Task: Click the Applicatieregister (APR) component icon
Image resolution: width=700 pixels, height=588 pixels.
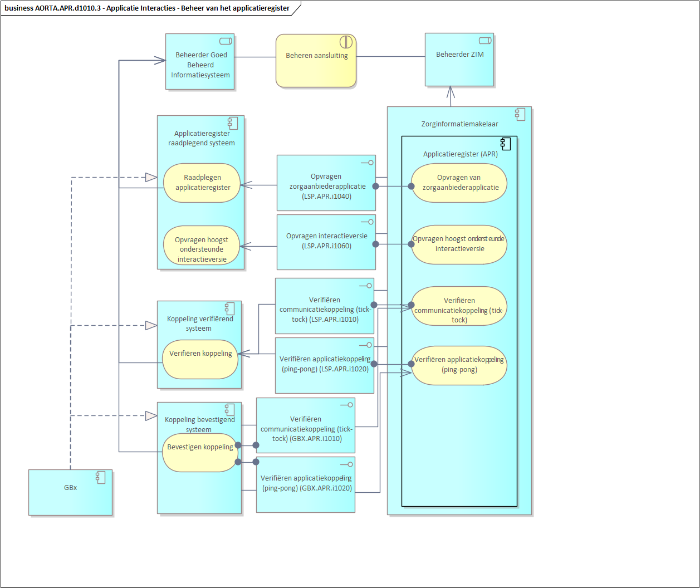Action: point(506,144)
